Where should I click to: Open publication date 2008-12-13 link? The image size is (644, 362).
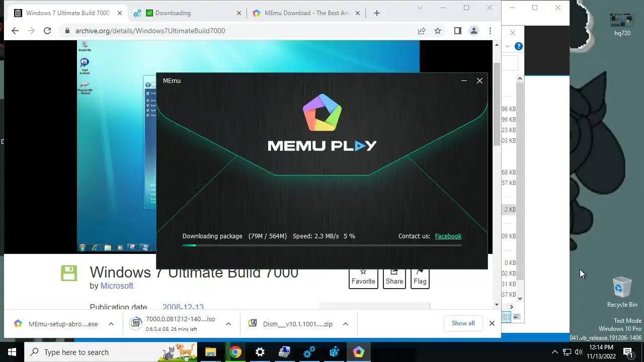[x=183, y=307]
